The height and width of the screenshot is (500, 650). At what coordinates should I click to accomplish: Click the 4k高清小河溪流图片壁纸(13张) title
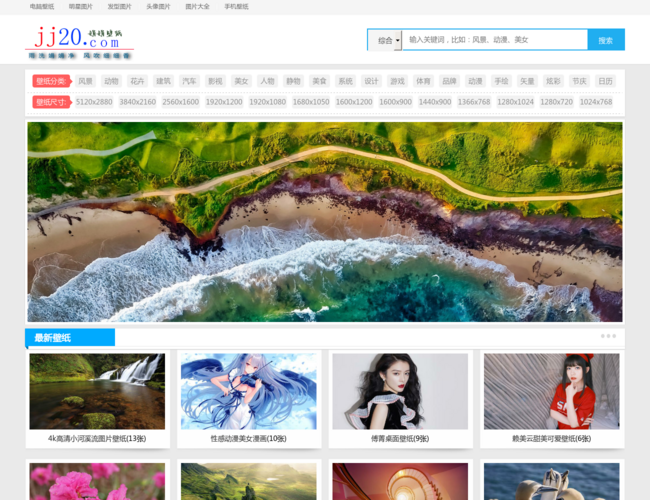(x=97, y=438)
